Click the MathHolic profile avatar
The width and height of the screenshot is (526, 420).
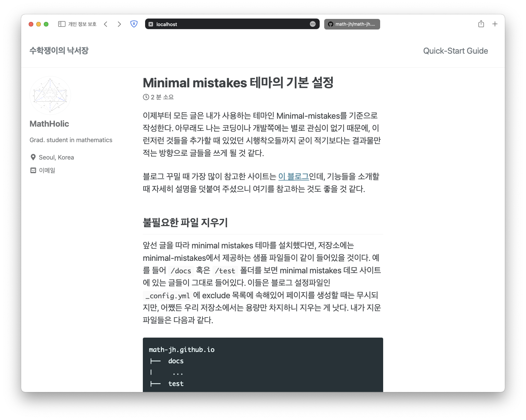coord(50,95)
